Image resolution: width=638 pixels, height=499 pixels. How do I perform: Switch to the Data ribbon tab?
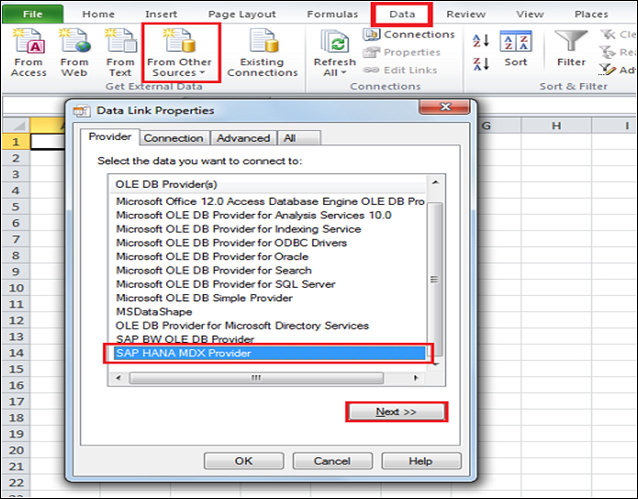[x=402, y=14]
